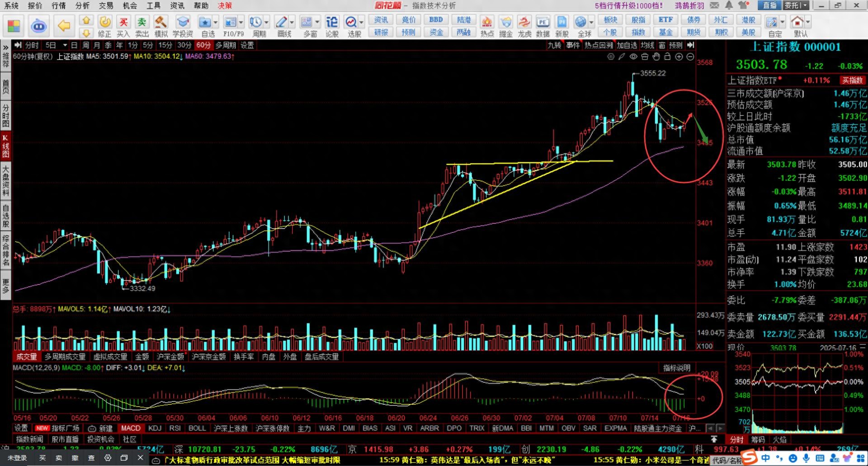Open the 龙虎 dragon-tiger list icon
Screen dimensions: 868x466
pyautogui.click(x=524, y=26)
